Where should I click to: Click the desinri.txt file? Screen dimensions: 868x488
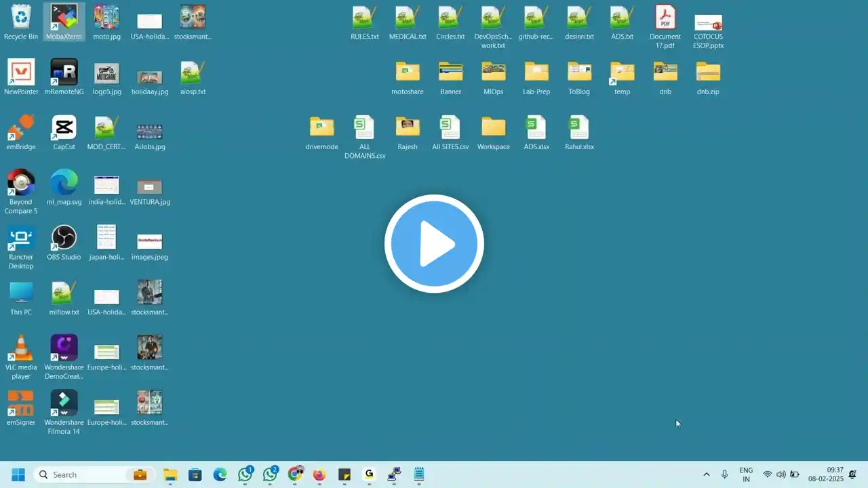coord(579,22)
